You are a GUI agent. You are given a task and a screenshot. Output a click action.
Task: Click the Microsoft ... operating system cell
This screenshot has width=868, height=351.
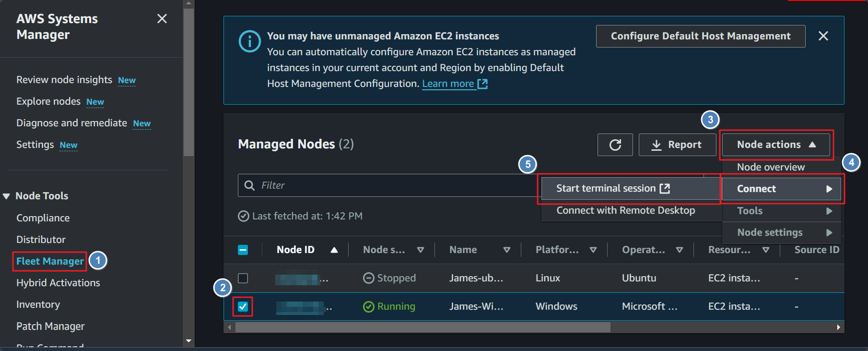click(649, 306)
